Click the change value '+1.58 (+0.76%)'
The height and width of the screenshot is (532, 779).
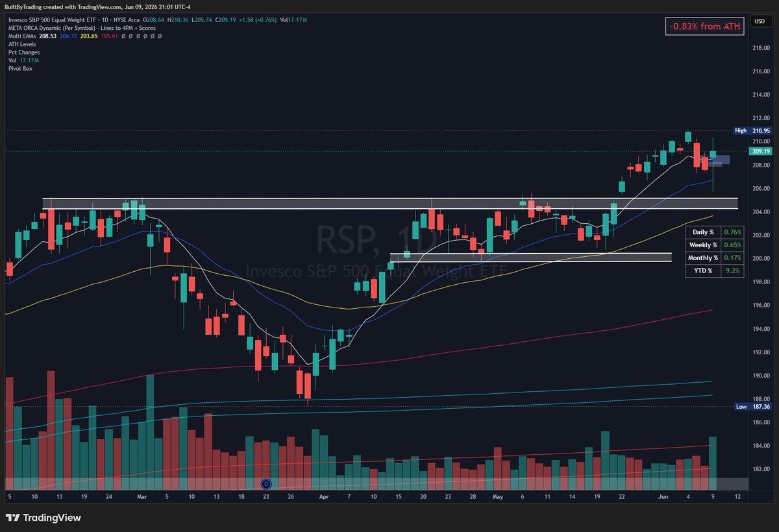[x=258, y=20]
